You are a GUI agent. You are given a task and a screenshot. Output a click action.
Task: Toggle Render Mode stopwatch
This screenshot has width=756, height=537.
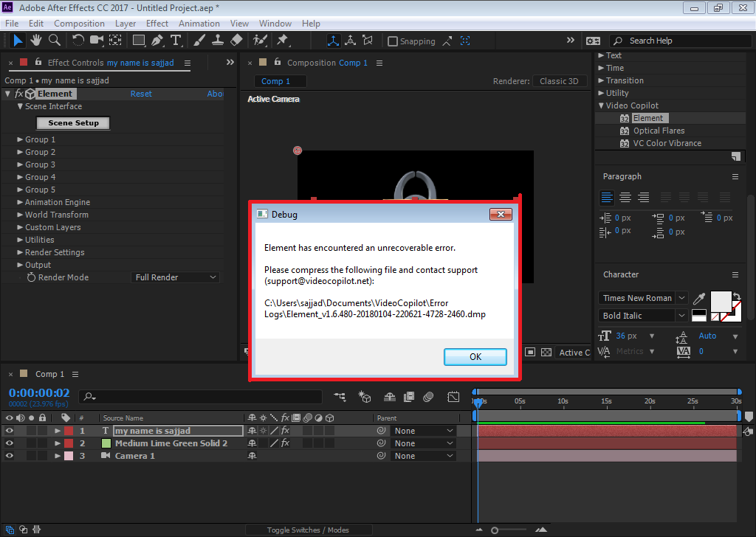(x=31, y=277)
